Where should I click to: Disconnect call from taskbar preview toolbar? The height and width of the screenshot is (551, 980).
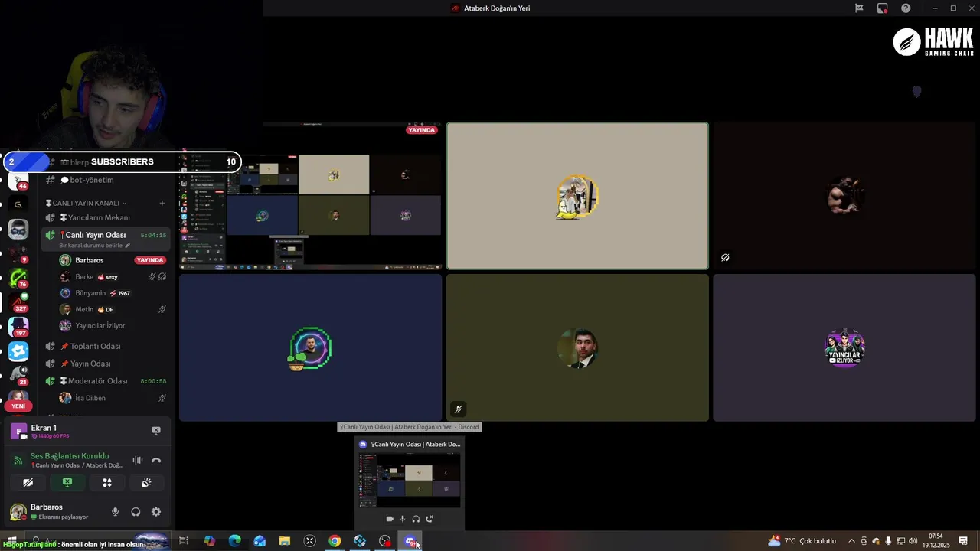429,519
